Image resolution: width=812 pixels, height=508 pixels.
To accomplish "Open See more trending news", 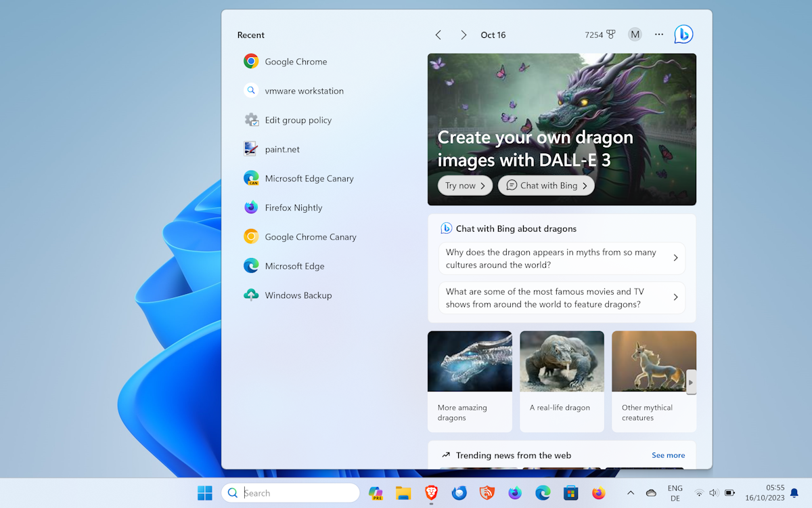I will 668,455.
